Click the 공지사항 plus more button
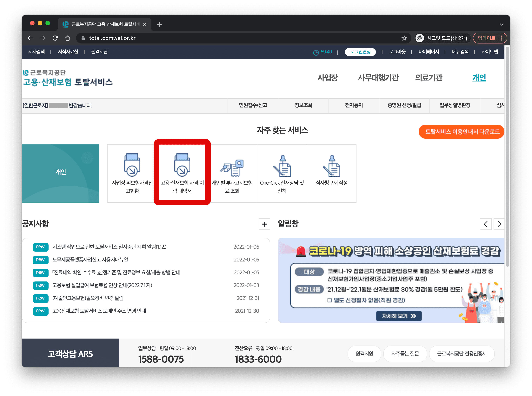This screenshot has height=396, width=532. tap(264, 224)
